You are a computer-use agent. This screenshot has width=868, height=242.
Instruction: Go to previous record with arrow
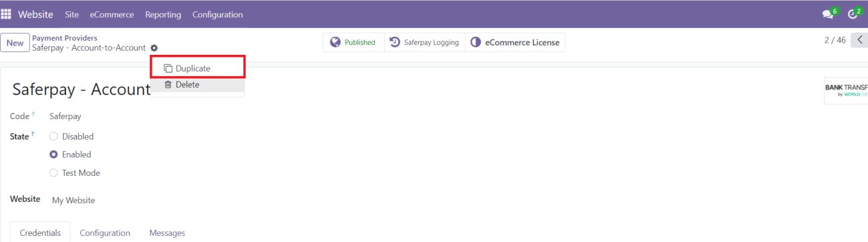[x=860, y=40]
